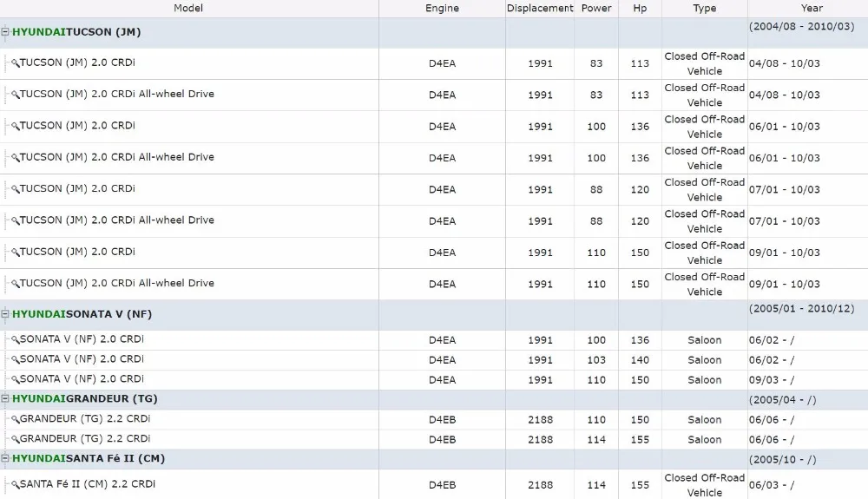This screenshot has height=499, width=868.
Task: Click power value 103 in SONATA row
Action: coord(596,360)
